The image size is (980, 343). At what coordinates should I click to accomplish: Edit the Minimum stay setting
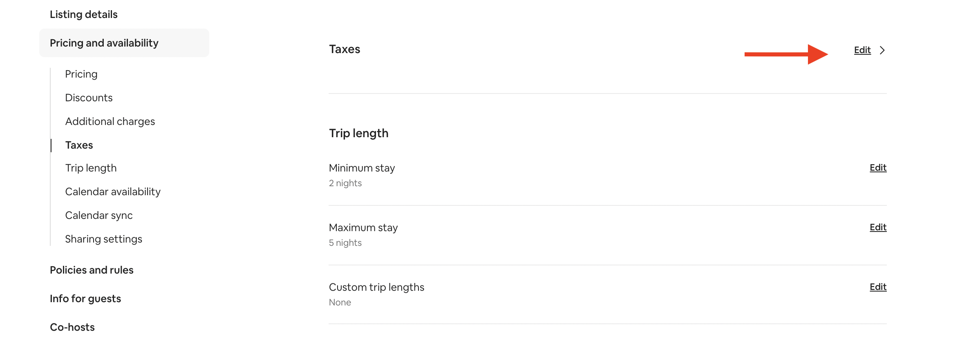point(877,168)
